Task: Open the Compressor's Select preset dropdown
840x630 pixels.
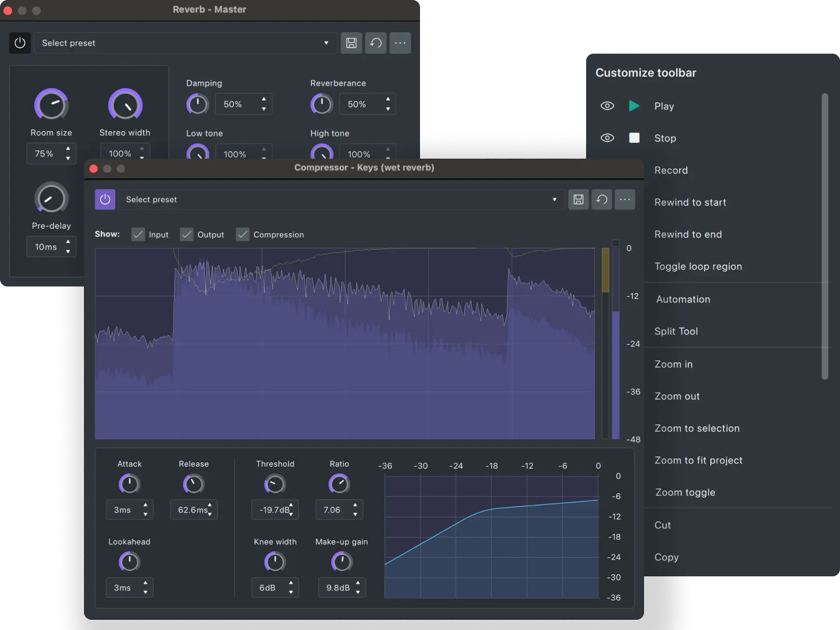Action: pos(554,199)
